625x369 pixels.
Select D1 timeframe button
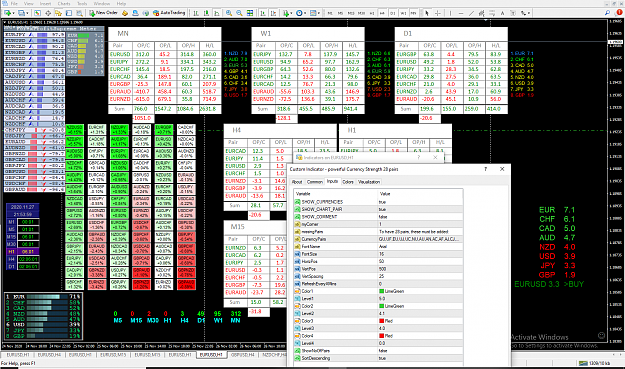click(393, 13)
